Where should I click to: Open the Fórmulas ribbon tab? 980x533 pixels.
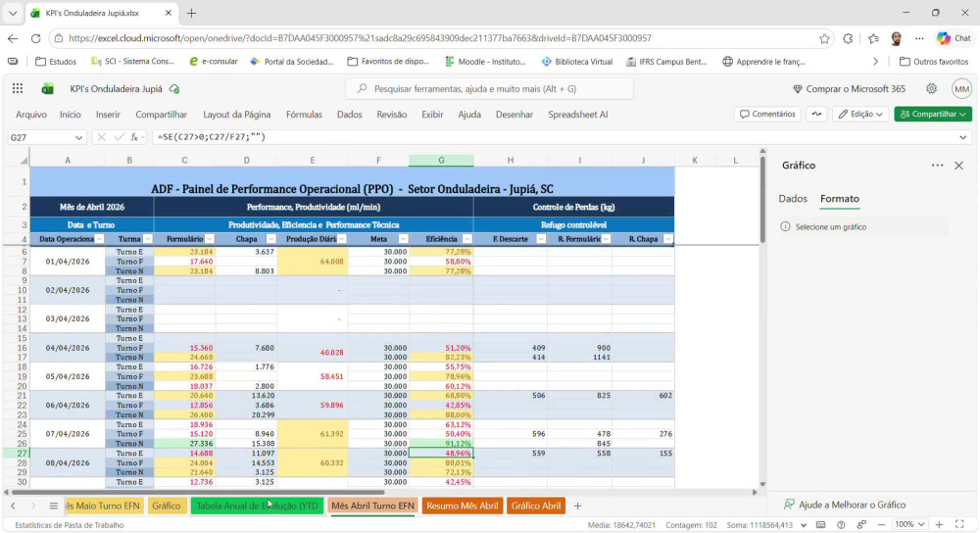pyautogui.click(x=304, y=115)
